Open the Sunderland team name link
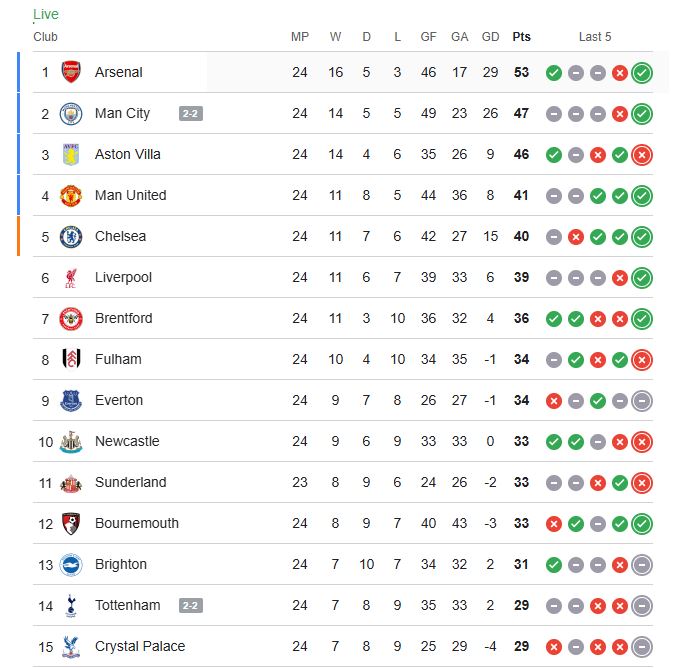This screenshot has width=685, height=668. [130, 482]
